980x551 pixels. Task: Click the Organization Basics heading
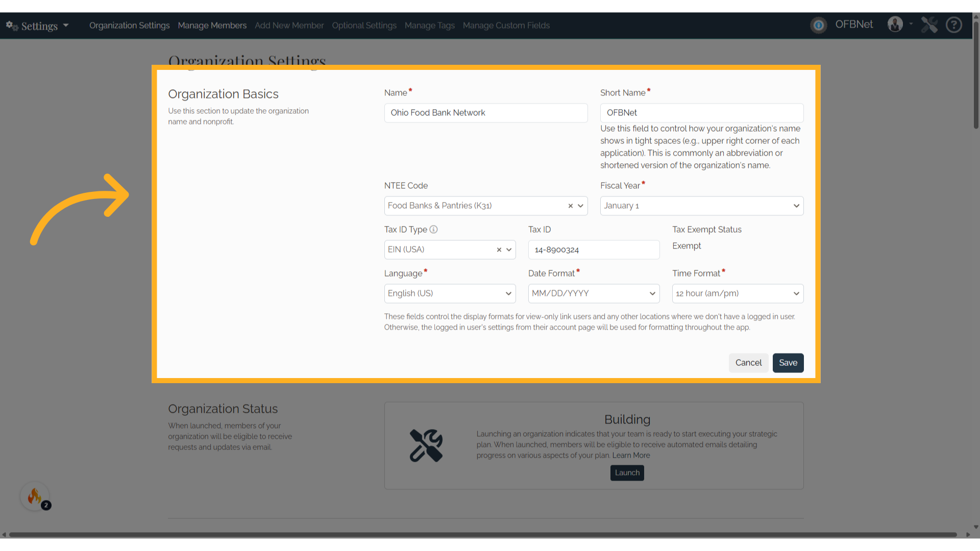223,94
